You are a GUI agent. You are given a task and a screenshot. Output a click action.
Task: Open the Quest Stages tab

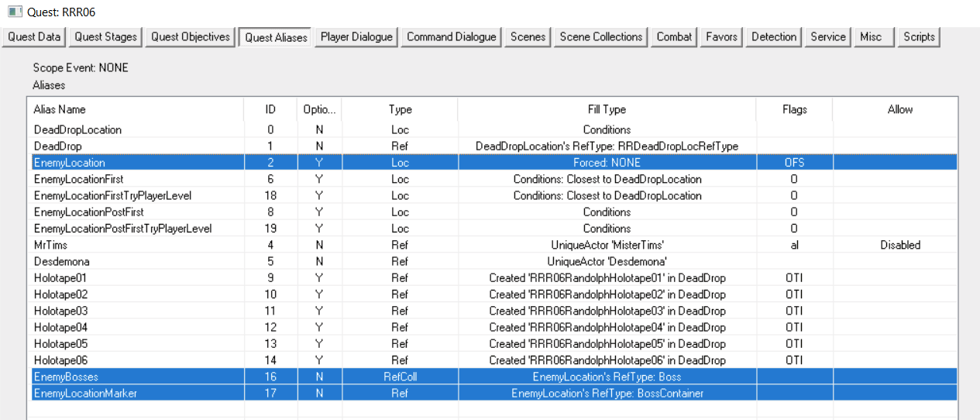point(105,36)
